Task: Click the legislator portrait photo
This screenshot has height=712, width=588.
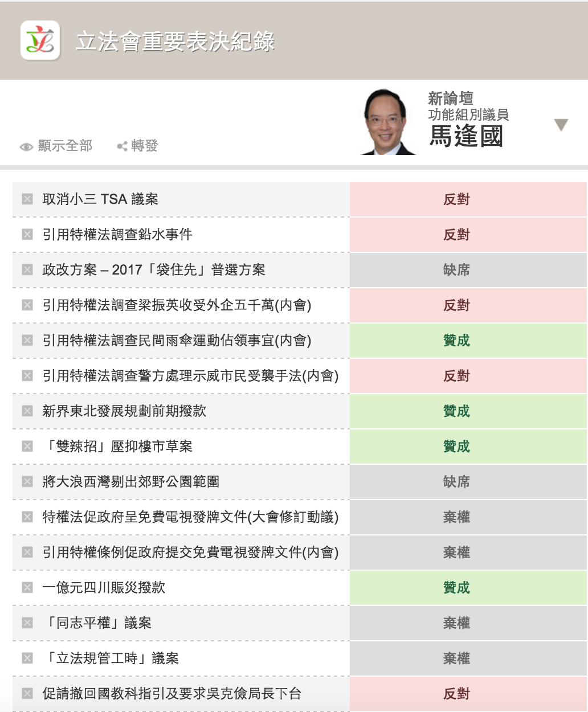Action: [x=388, y=122]
